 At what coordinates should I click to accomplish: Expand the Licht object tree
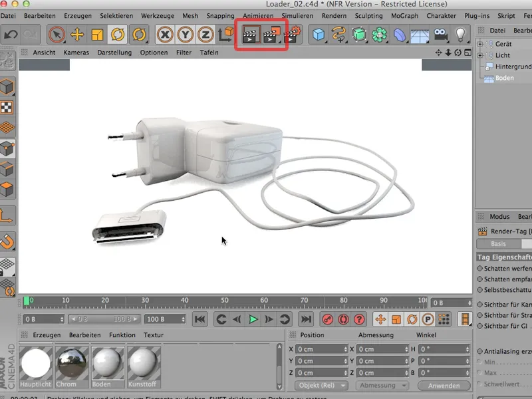click(x=480, y=55)
